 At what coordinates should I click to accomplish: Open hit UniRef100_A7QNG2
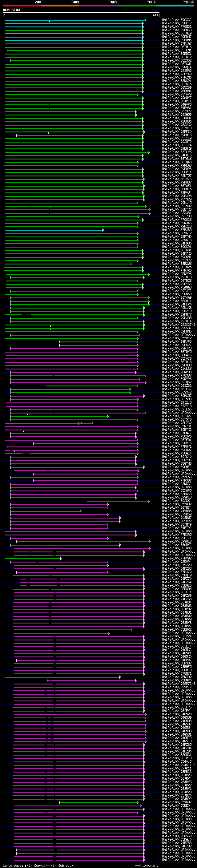[x=177, y=26]
